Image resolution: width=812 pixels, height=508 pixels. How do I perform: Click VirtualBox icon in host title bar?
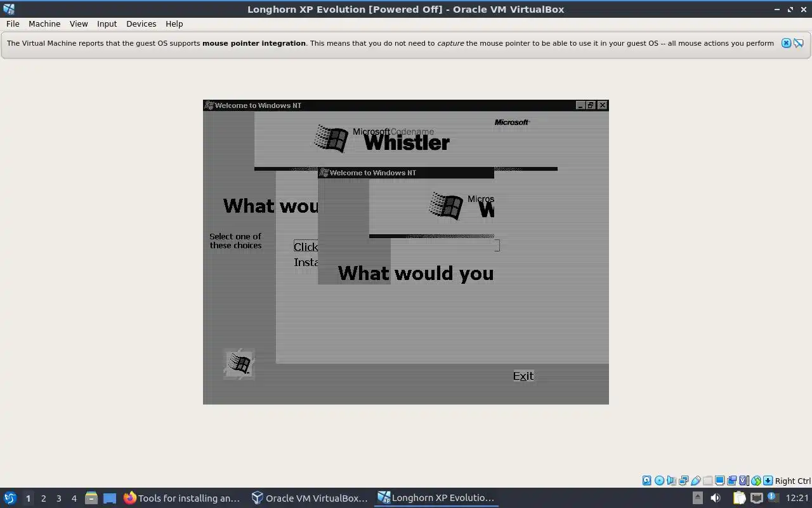[8, 9]
